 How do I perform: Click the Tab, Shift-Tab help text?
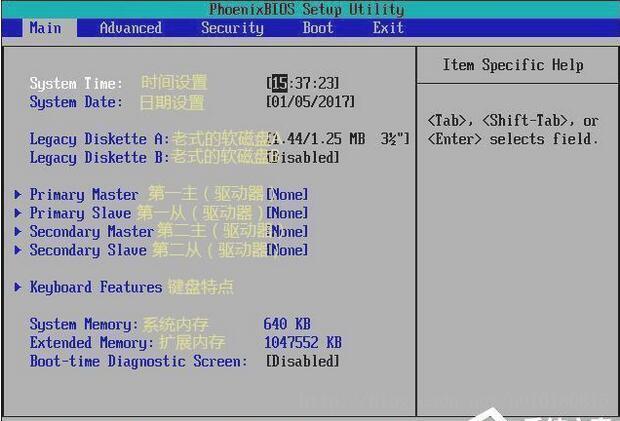pyautogui.click(x=513, y=130)
